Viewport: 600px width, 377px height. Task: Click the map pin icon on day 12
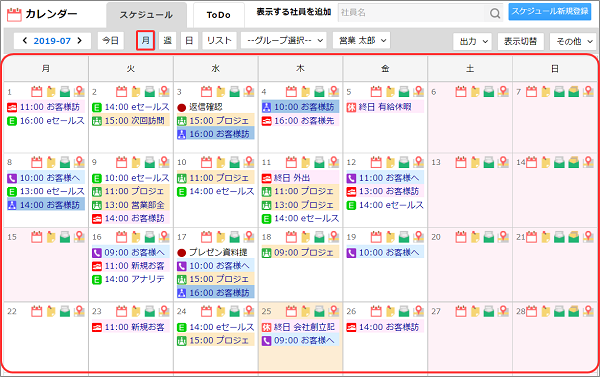coord(419,162)
